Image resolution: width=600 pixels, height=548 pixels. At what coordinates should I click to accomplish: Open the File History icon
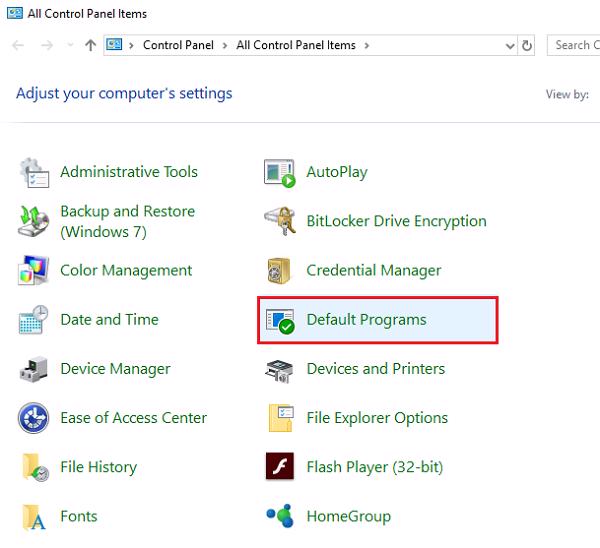(35, 467)
